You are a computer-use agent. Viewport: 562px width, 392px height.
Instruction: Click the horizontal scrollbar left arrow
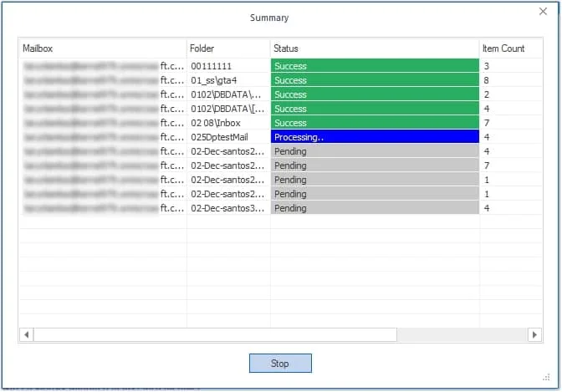(x=27, y=334)
